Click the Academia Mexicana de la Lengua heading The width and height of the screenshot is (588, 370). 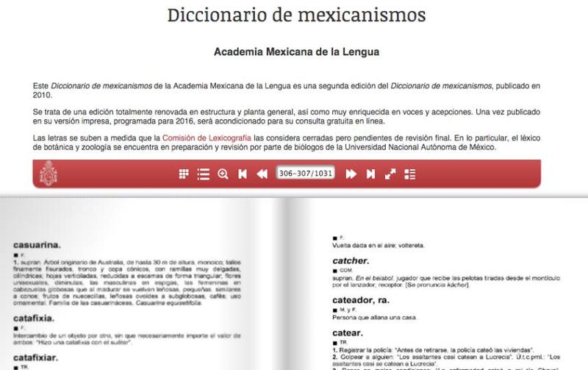(296, 51)
